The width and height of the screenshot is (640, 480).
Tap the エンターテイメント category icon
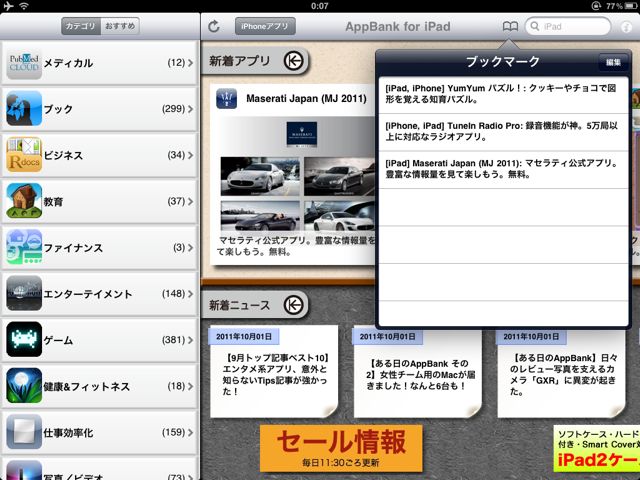point(24,293)
